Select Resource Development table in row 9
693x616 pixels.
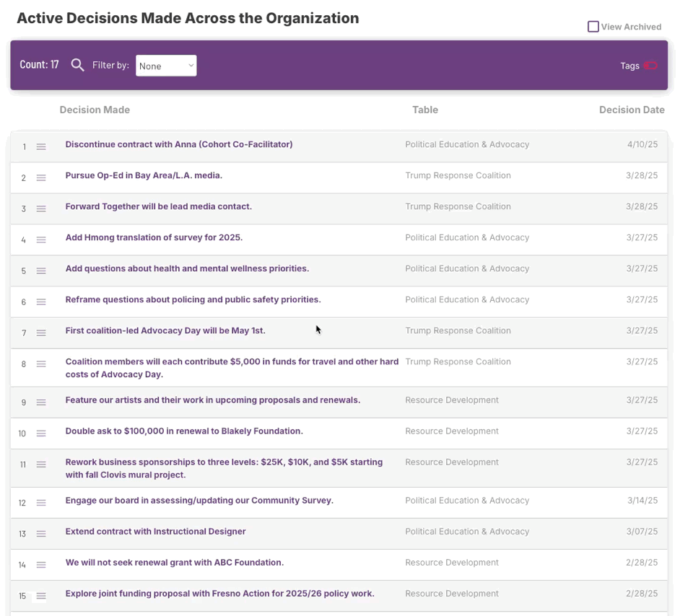point(452,400)
